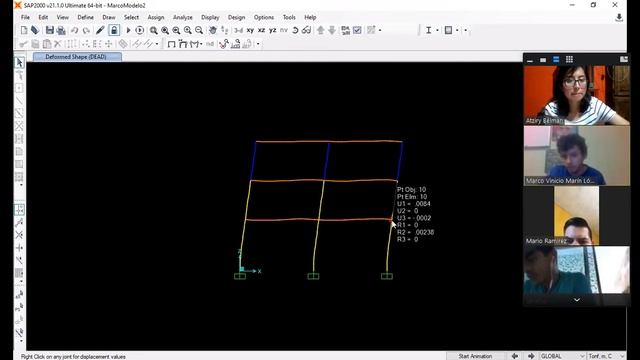Screen dimensions: 640x360
Task: Click the Rotate 3D View icon
Action: pyautogui.click(x=295, y=30)
